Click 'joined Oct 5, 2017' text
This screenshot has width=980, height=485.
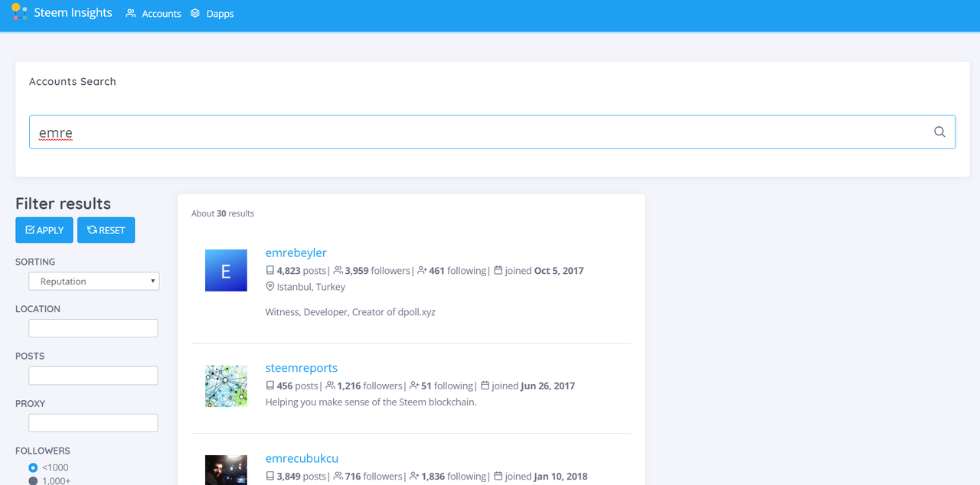pyautogui.click(x=544, y=271)
